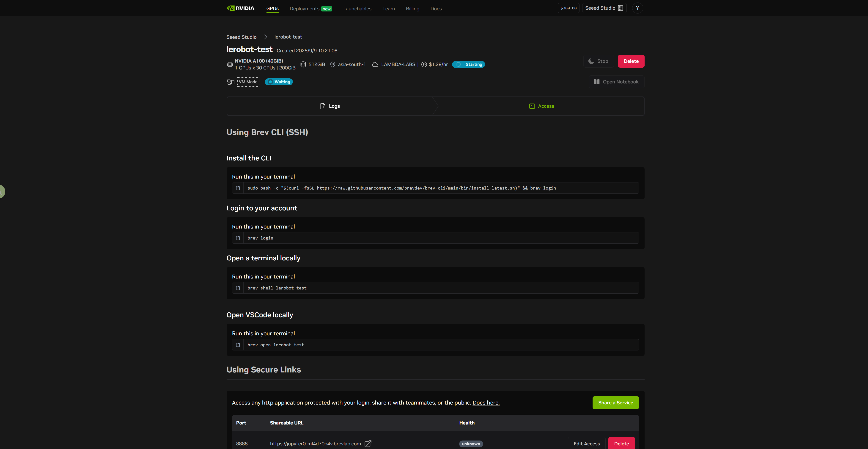Click the VM Mode layout icon
The image size is (868, 449).
point(231,82)
